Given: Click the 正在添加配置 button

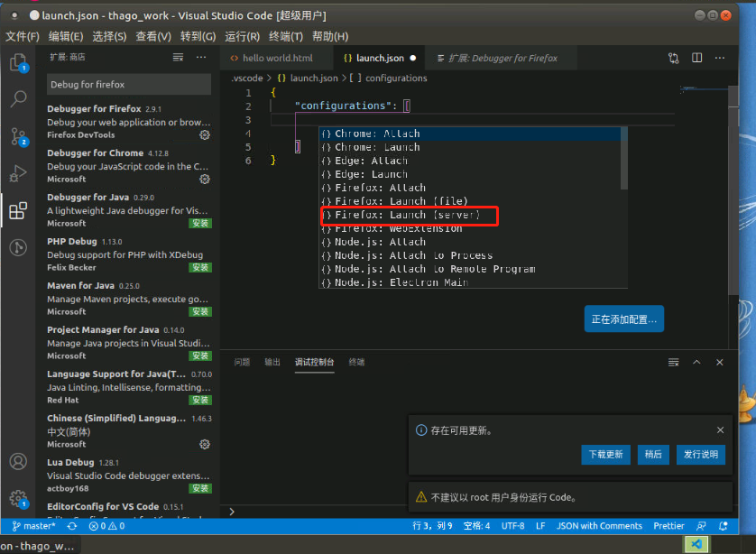Looking at the screenshot, I should pyautogui.click(x=624, y=319).
